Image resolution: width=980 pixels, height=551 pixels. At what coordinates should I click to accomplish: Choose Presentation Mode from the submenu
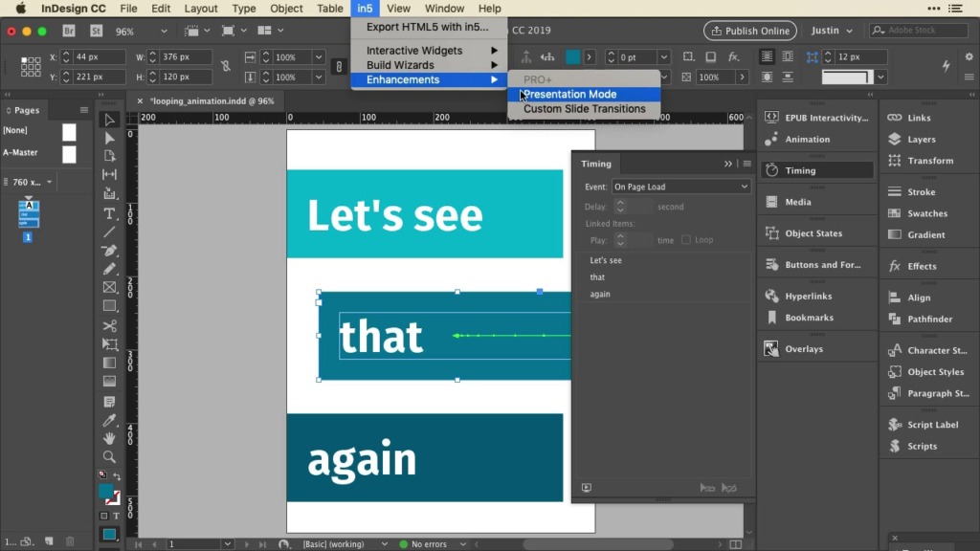click(570, 95)
